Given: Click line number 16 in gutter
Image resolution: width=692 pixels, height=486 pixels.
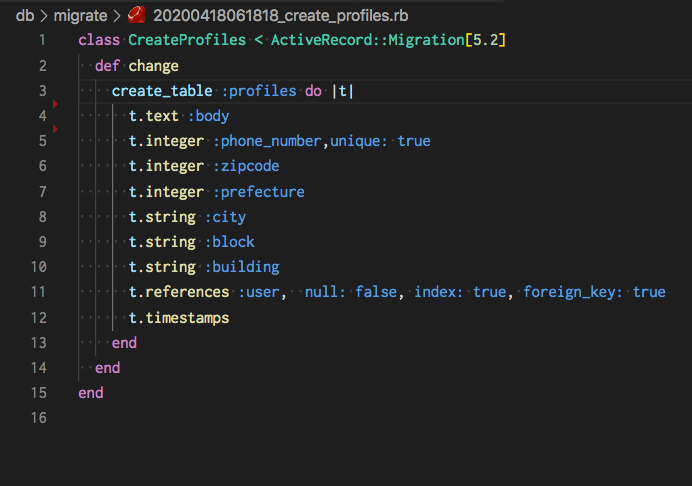Looking at the screenshot, I should pyautogui.click(x=38, y=418).
